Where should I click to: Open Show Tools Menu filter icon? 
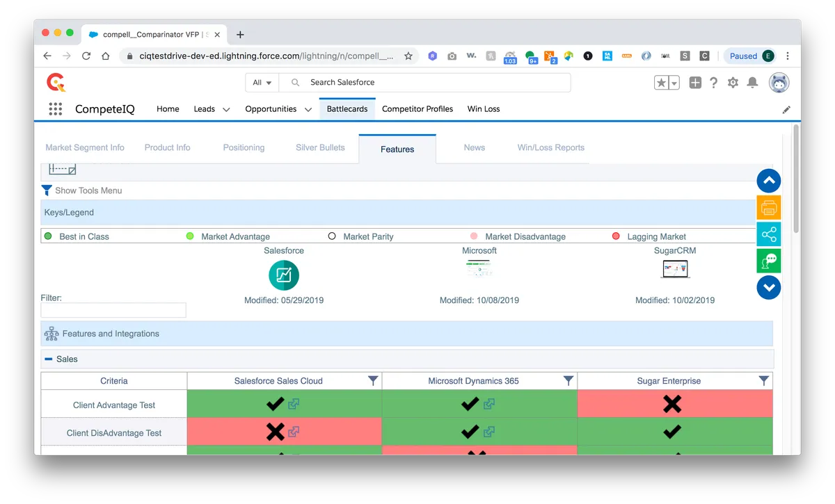(47, 190)
